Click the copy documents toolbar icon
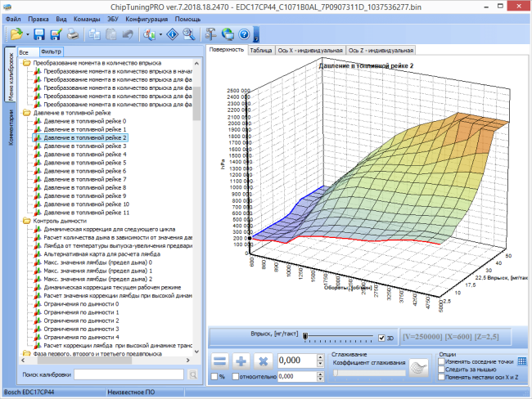The width and height of the screenshot is (532, 399). 94,34
